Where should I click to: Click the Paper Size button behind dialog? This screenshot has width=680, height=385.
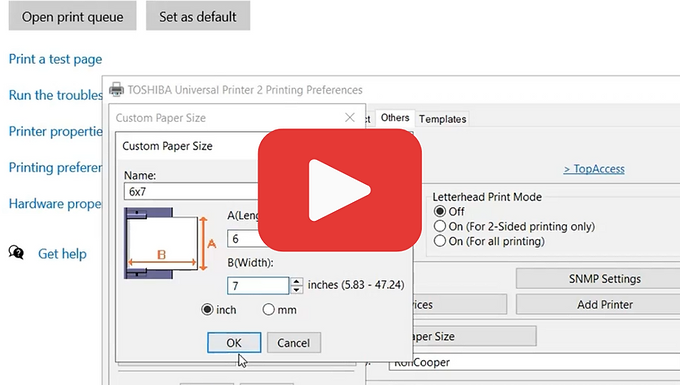point(474,336)
